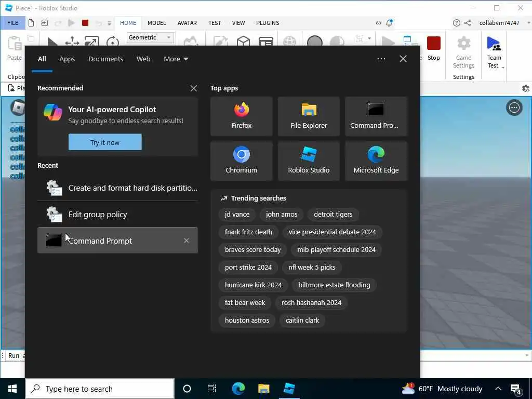Open the weather widget 60°F Mostly cloudy

coord(442,389)
